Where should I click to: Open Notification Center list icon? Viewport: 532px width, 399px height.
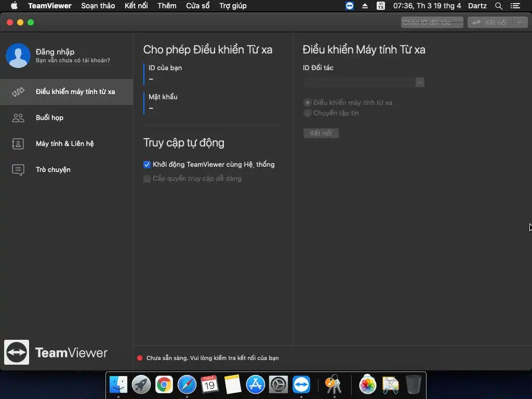tap(515, 6)
